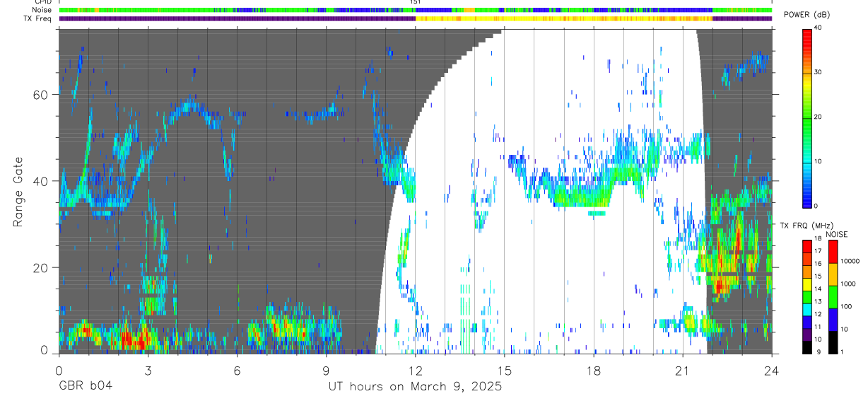Click the Noise color strip above the plot
868x401 pixels.
coord(415,10)
